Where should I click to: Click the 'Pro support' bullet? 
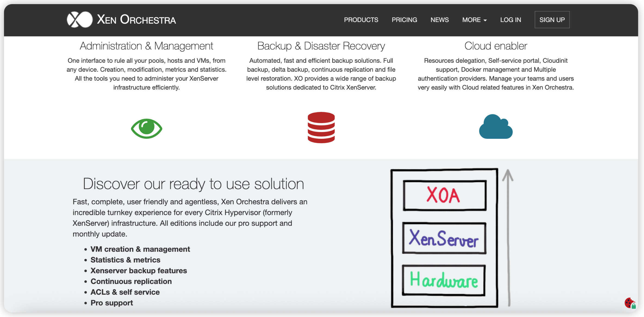112,303
